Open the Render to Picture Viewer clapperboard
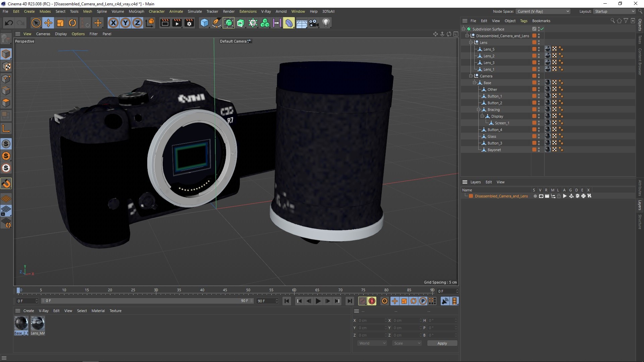 (177, 23)
